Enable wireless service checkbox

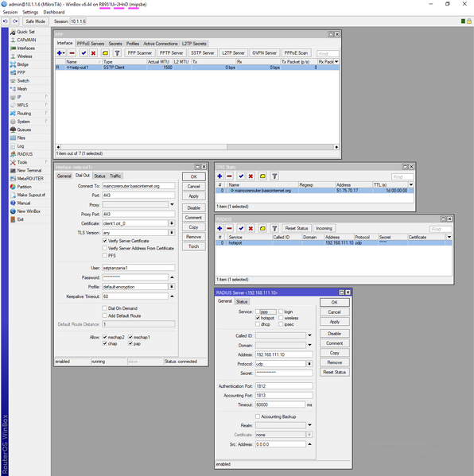pos(281,318)
